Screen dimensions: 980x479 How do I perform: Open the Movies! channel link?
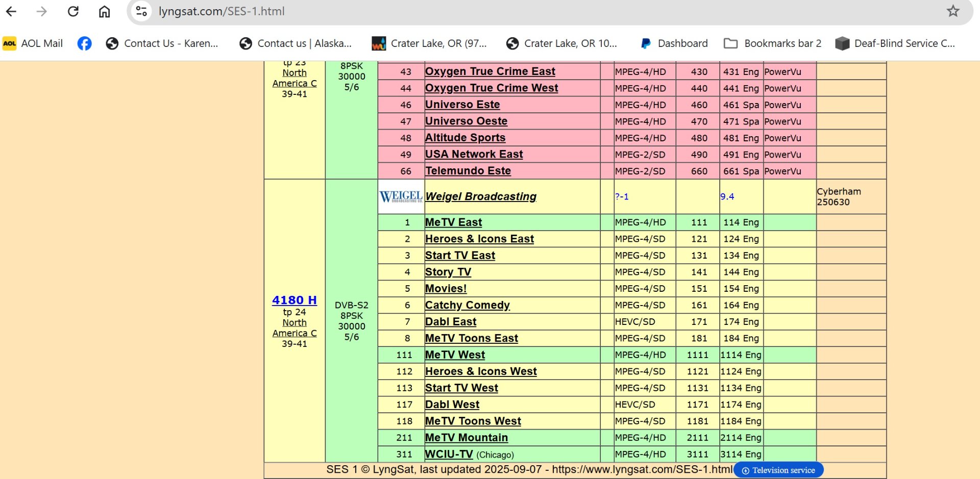coord(446,289)
